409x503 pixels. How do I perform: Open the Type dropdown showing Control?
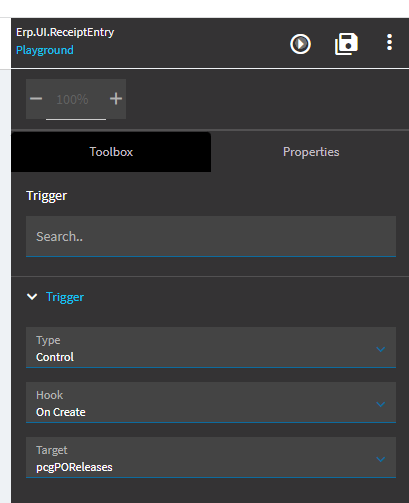point(211,347)
